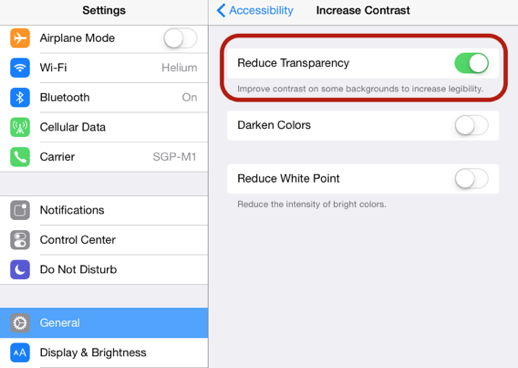518x368 pixels.
Task: Turn on the Reduce White Point switch
Action: pyautogui.click(x=472, y=179)
